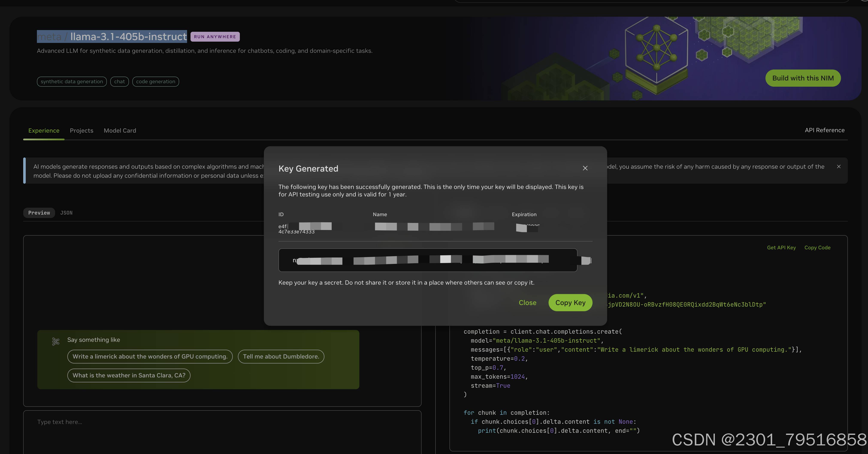Click the Expiration column label
Image resolution: width=868 pixels, height=454 pixels.
click(524, 214)
